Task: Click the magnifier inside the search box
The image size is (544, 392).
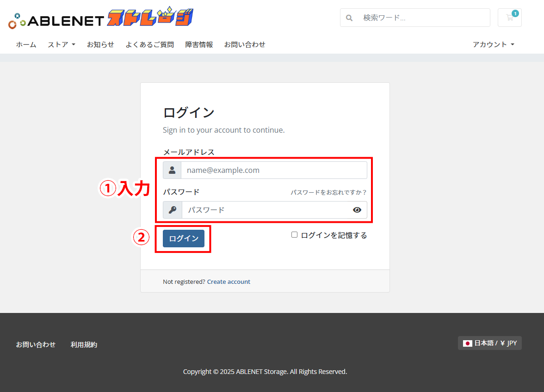Action: point(349,18)
